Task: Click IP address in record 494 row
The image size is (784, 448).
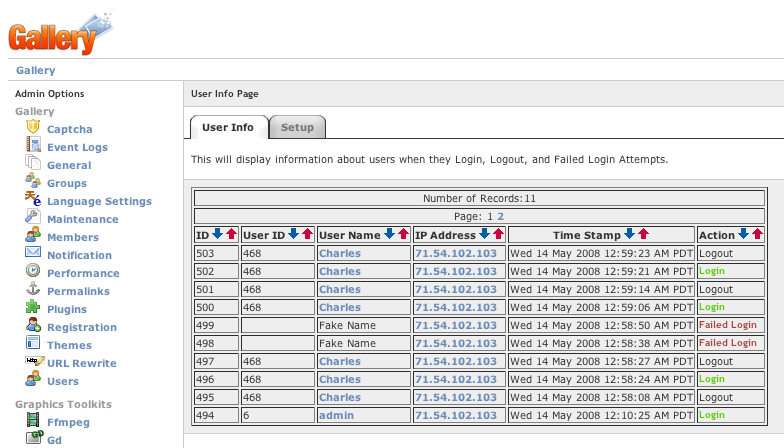Action: tap(456, 416)
